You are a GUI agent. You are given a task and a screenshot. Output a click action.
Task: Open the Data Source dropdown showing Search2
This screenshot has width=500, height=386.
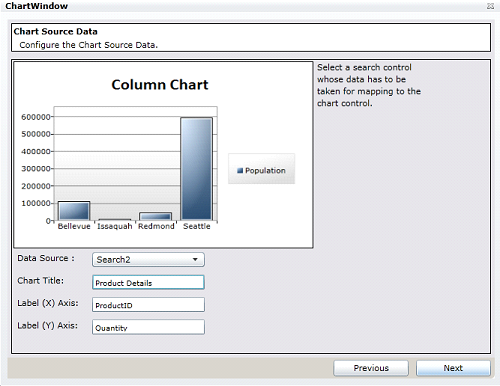(x=148, y=260)
